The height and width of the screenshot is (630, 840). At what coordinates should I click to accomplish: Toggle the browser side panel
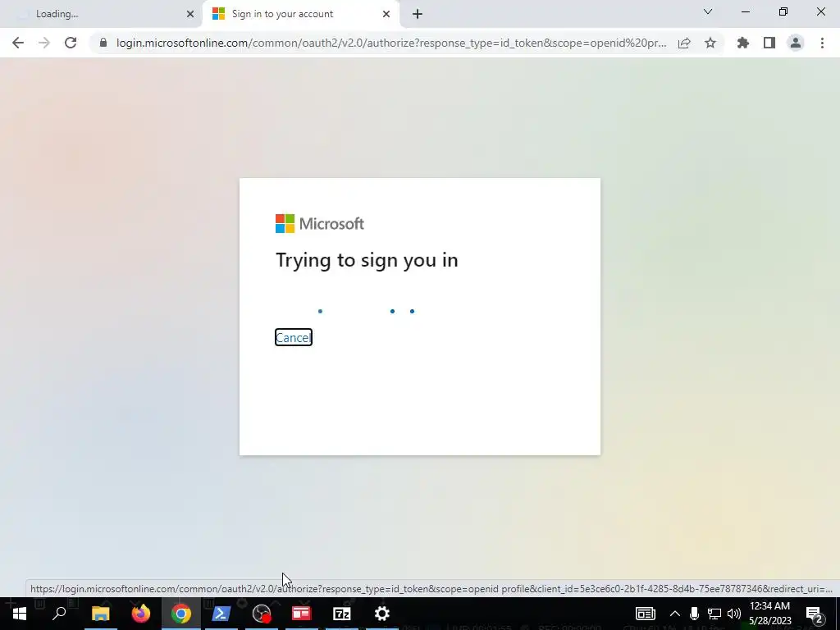click(x=769, y=43)
